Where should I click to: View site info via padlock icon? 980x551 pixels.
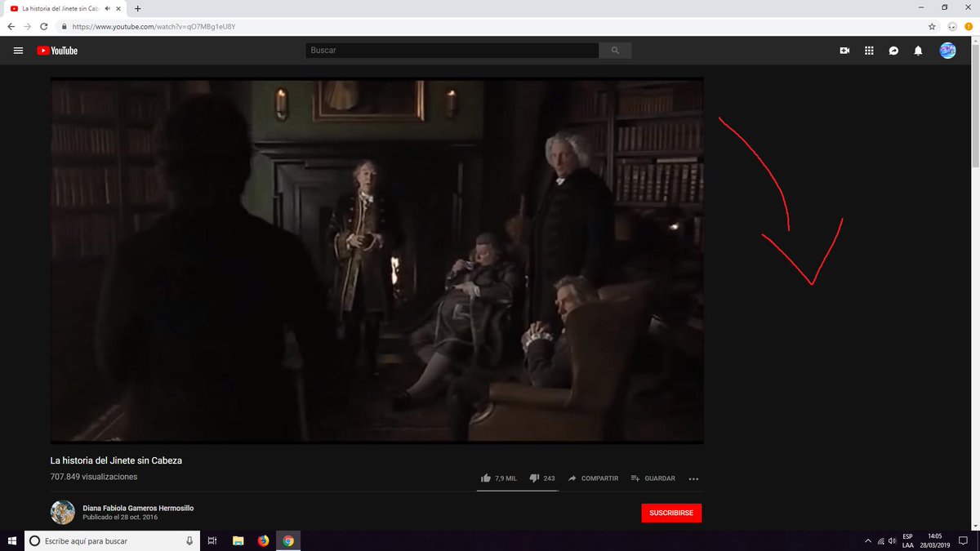pos(64,26)
